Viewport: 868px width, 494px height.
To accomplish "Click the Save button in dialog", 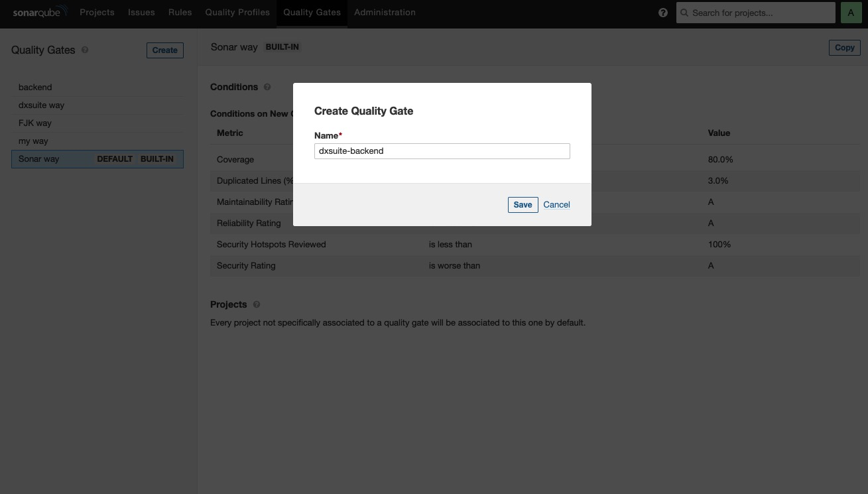I will click(x=523, y=204).
